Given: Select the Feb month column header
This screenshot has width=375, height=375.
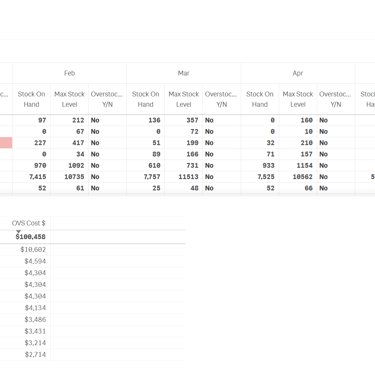Looking at the screenshot, I should 70,73.
